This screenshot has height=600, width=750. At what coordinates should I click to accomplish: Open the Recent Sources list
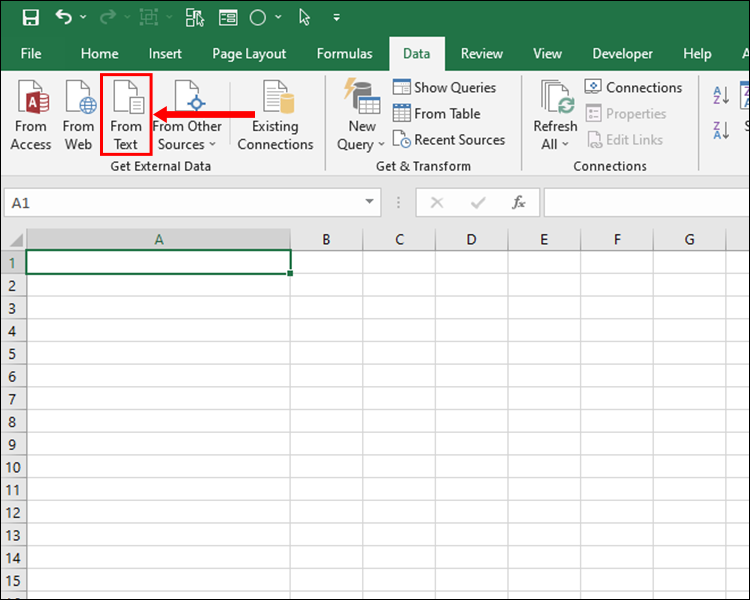coord(448,140)
